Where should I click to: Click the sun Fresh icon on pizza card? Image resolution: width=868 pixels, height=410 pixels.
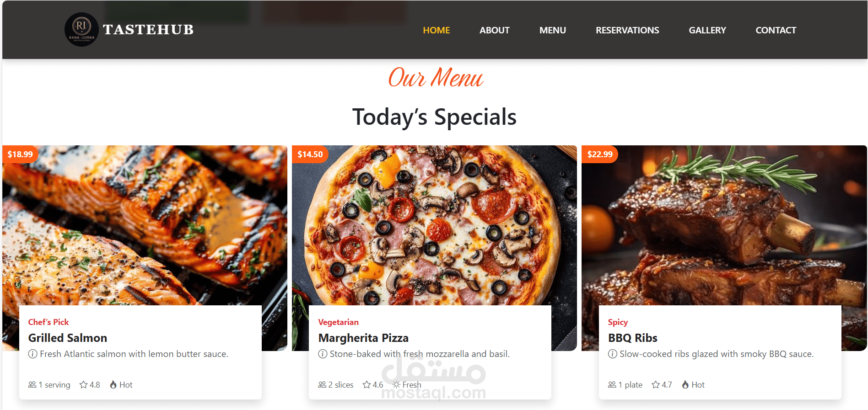pos(396,384)
